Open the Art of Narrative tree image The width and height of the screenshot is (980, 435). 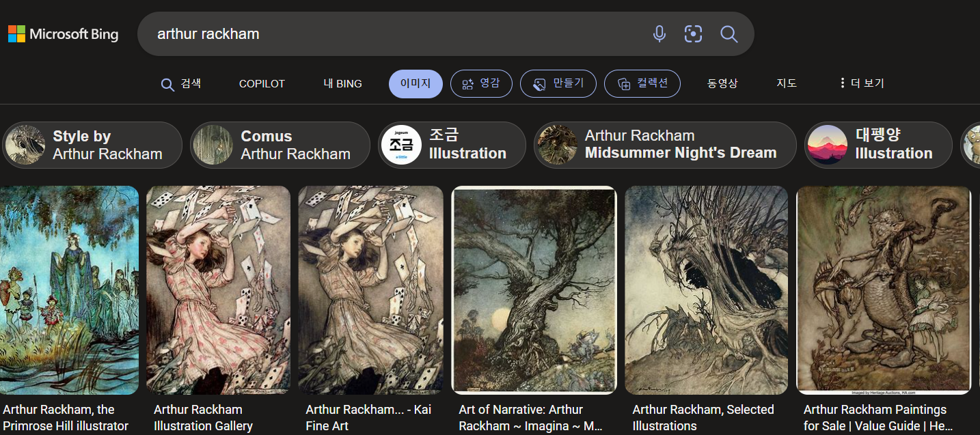[x=534, y=290]
